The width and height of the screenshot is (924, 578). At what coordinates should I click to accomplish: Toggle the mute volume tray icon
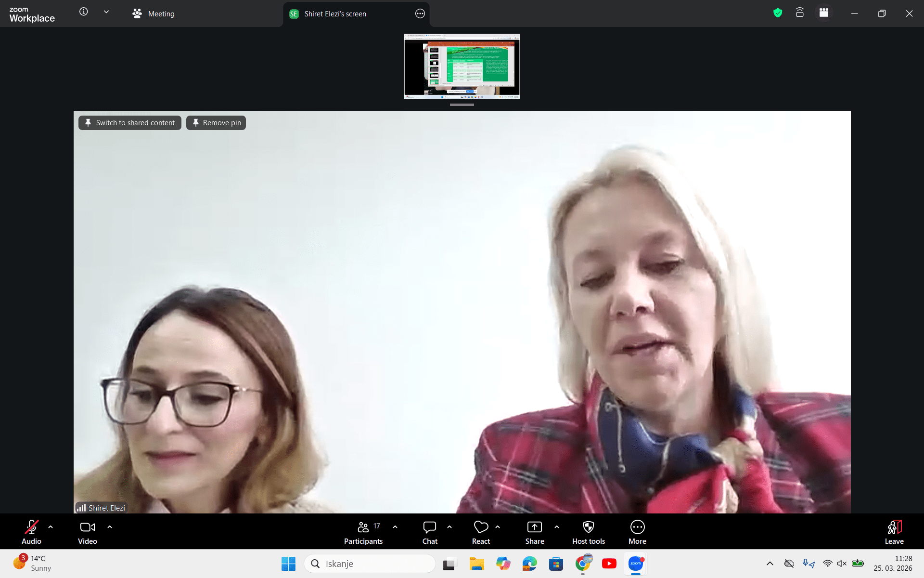tap(842, 564)
